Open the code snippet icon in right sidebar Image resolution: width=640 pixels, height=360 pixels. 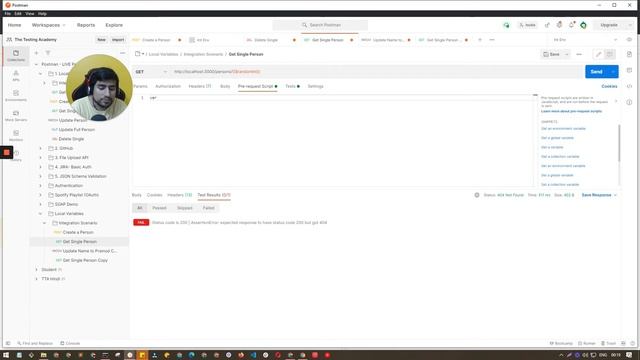(629, 86)
